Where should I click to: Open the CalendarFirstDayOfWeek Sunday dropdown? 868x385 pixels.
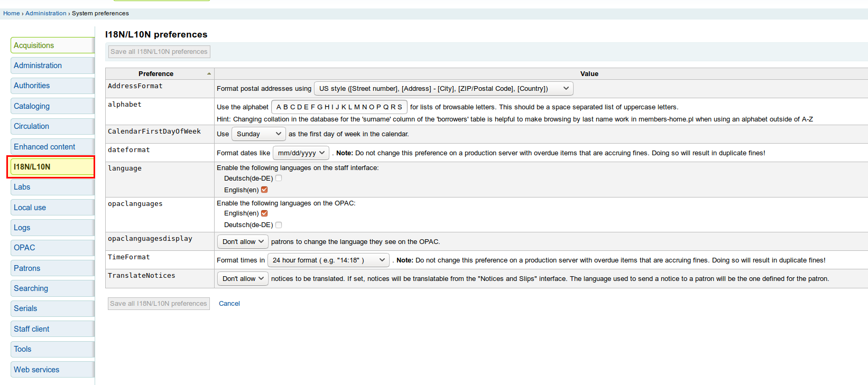click(x=258, y=134)
